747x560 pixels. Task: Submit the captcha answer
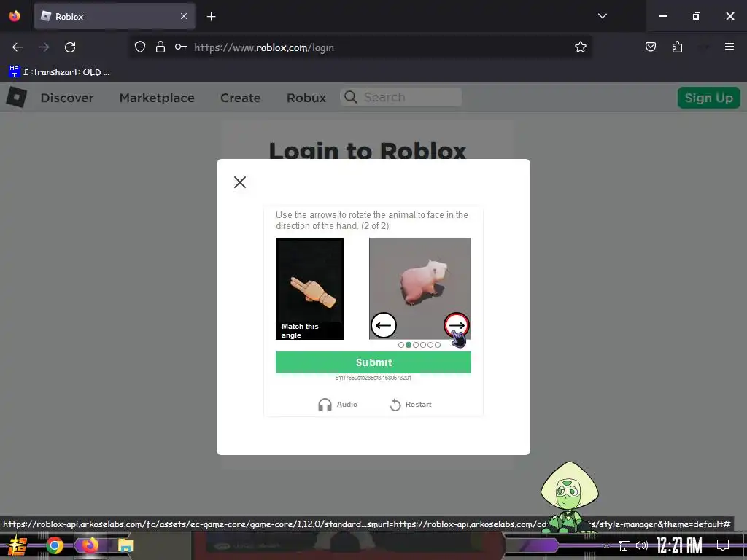point(373,362)
